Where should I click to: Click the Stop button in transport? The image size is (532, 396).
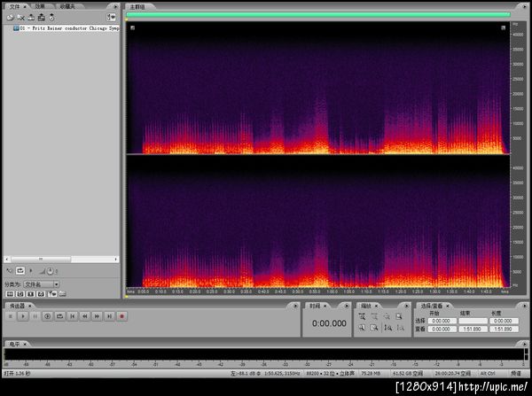click(x=11, y=316)
